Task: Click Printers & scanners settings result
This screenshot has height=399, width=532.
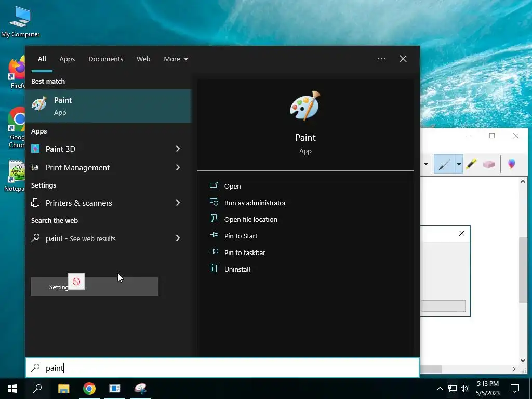Action: click(x=79, y=203)
